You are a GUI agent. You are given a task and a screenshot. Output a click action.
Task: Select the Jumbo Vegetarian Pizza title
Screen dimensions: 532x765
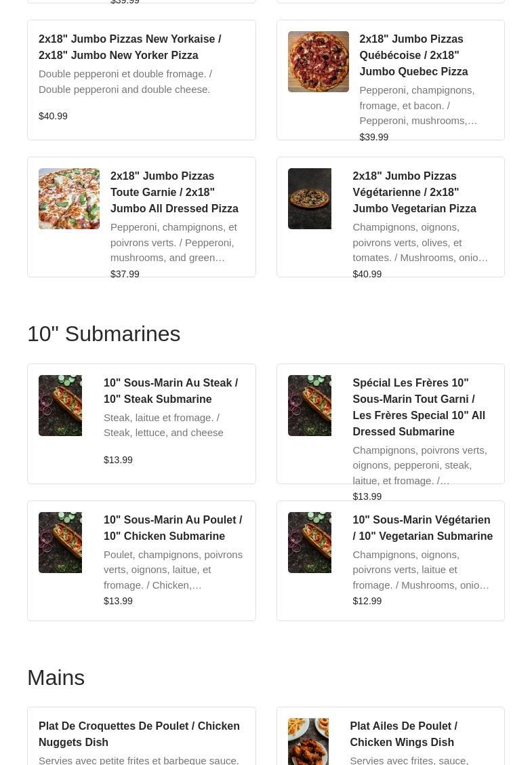point(415,192)
